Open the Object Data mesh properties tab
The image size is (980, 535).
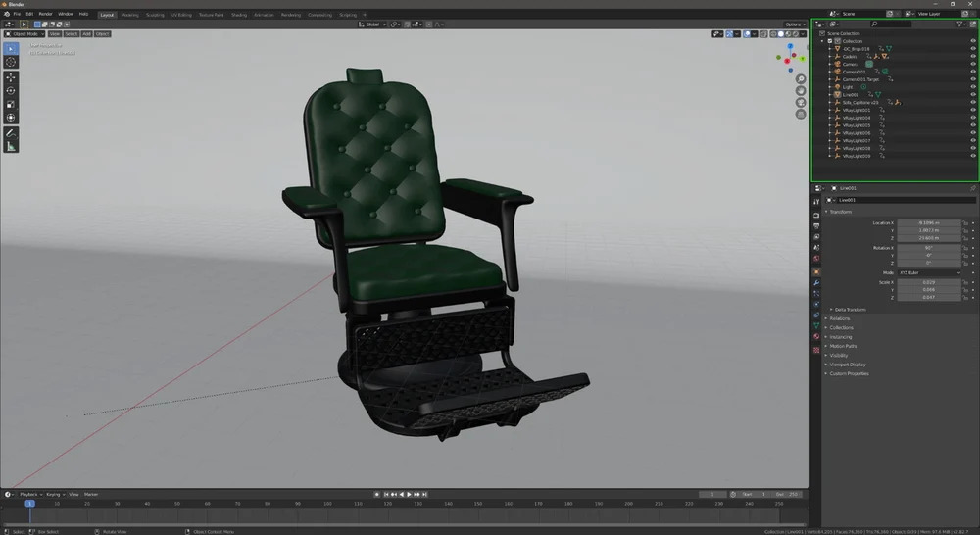tap(816, 325)
